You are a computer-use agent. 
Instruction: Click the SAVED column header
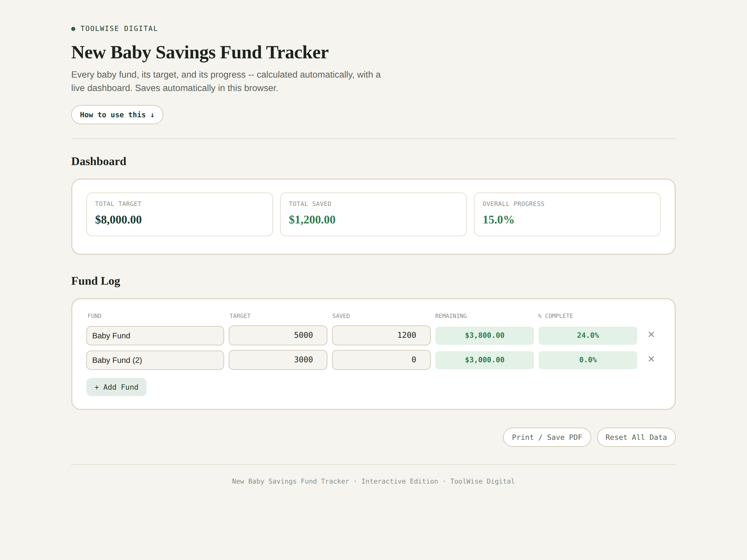[341, 316]
